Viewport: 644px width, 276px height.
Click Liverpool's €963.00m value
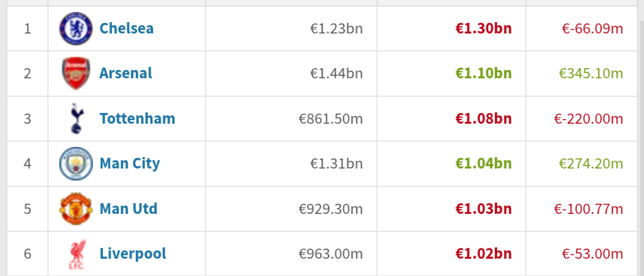click(330, 254)
